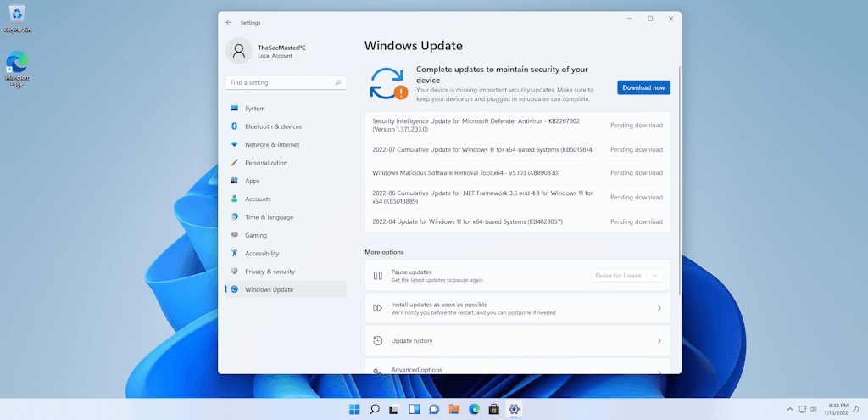The image size is (868, 420).
Task: Click the System monitor icon in sidebar
Action: tap(234, 108)
